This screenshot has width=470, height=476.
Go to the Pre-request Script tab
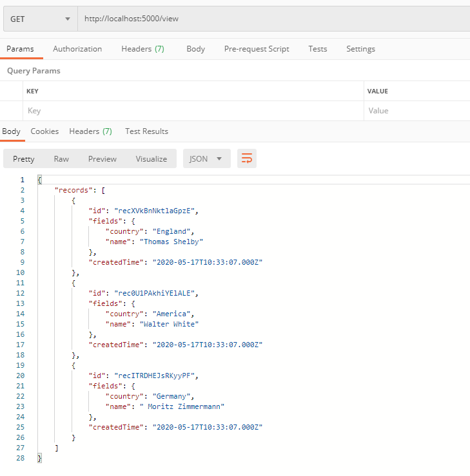click(x=257, y=49)
